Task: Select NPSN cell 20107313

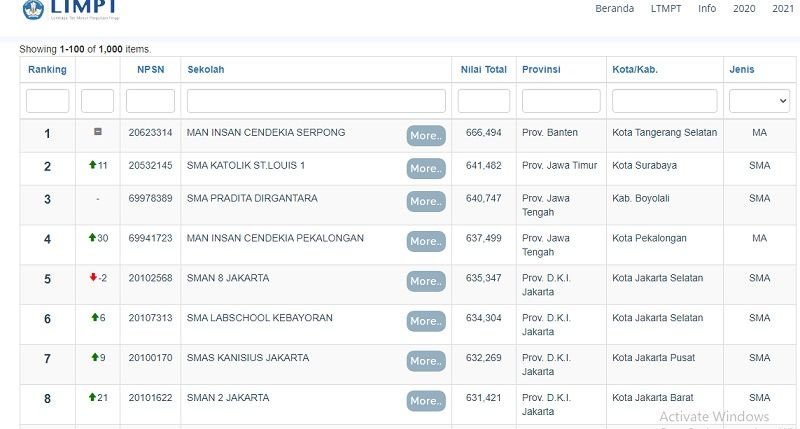Action: (151, 317)
